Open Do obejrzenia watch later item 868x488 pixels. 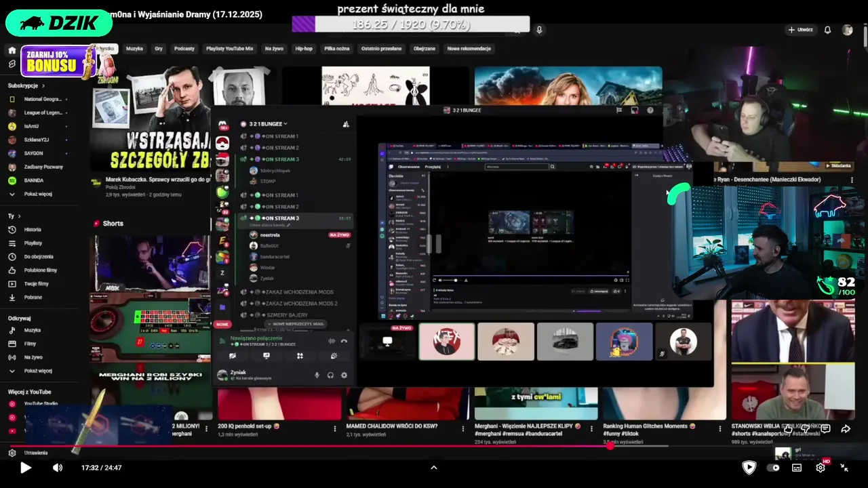click(x=38, y=257)
